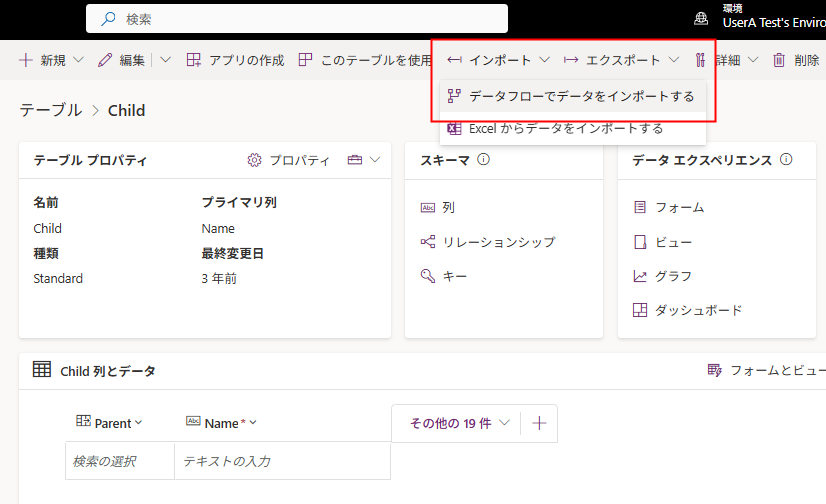Image resolution: width=826 pixels, height=504 pixels.
Task: Click アプリの作成 toolbar button
Action: click(x=236, y=61)
